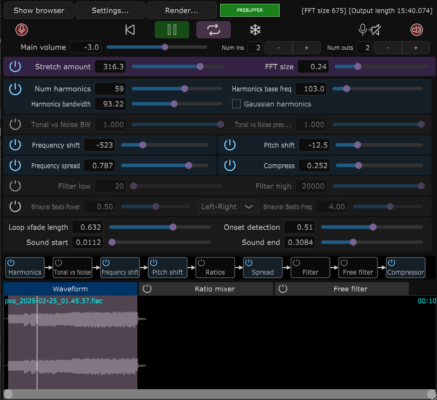
Task: Rewind to start with the skip-back icon
Action: 130,30
